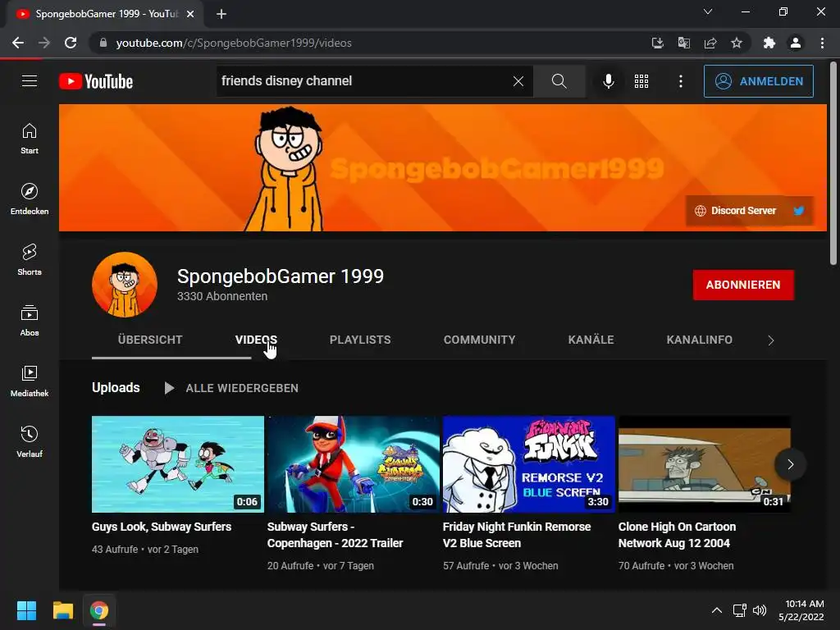
Task: Switch to the Kanäle tab
Action: click(x=591, y=340)
